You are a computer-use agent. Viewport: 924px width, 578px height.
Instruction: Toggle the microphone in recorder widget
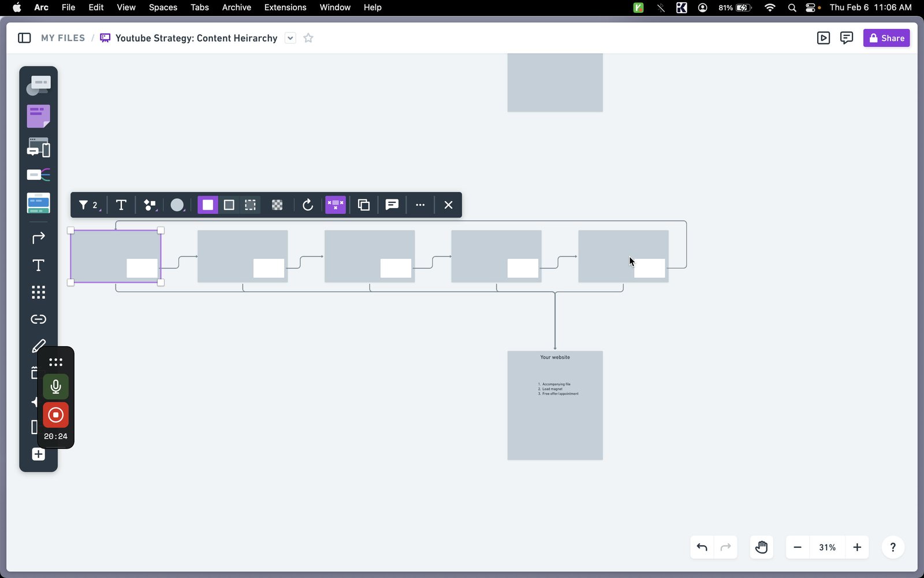pos(55,386)
